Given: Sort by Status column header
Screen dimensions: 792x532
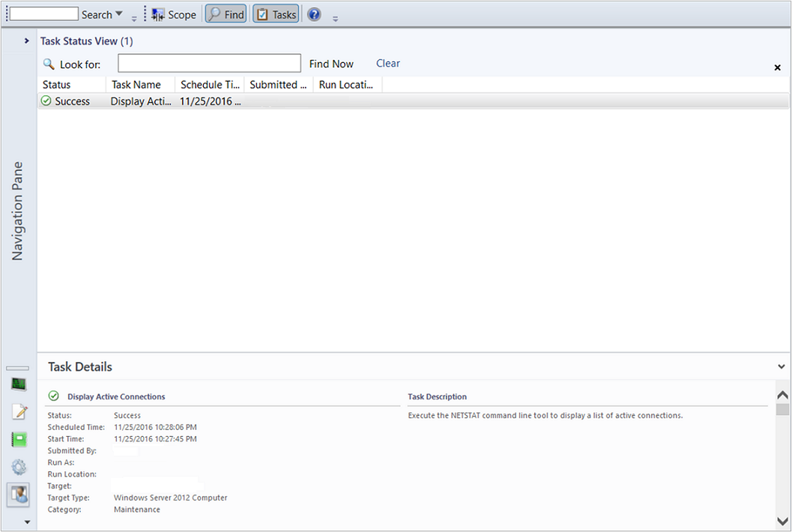Looking at the screenshot, I should click(71, 85).
